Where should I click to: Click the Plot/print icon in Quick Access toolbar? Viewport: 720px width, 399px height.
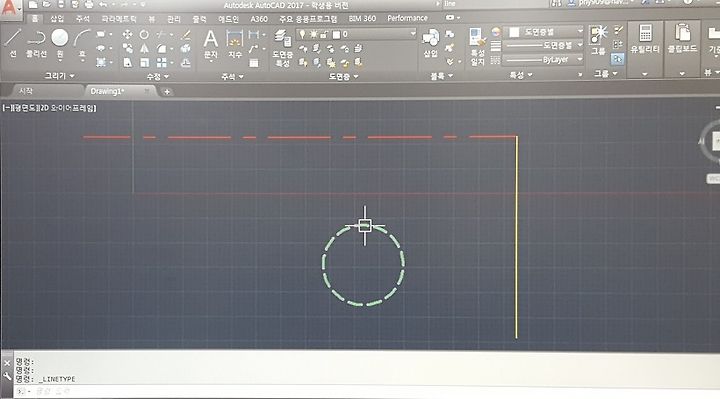(89, 5)
